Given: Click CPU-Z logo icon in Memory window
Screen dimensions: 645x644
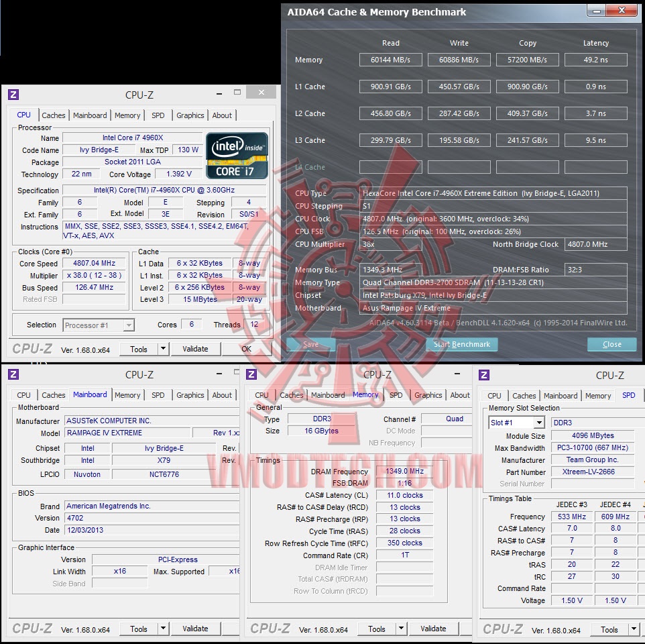Looking at the screenshot, I should point(251,374).
